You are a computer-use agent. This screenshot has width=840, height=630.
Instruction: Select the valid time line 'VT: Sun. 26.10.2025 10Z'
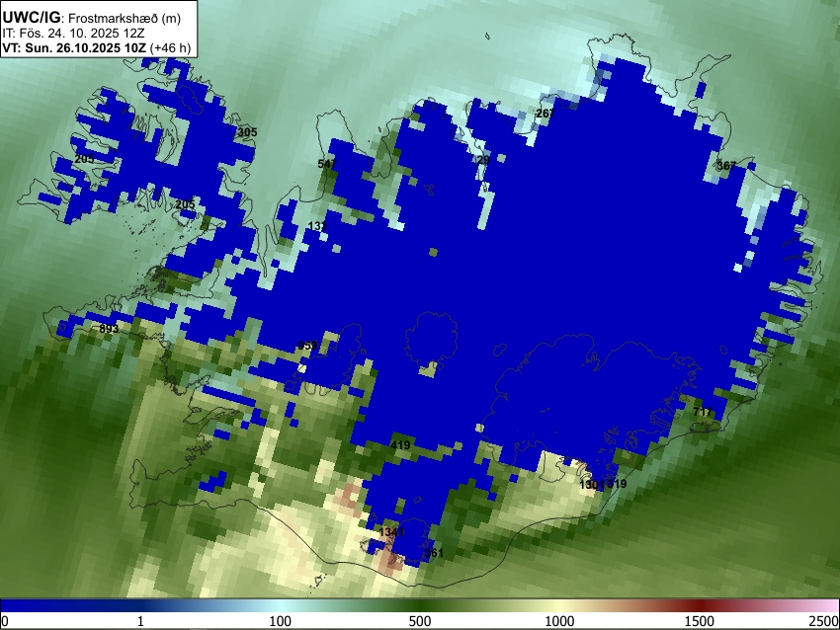pyautogui.click(x=74, y=47)
